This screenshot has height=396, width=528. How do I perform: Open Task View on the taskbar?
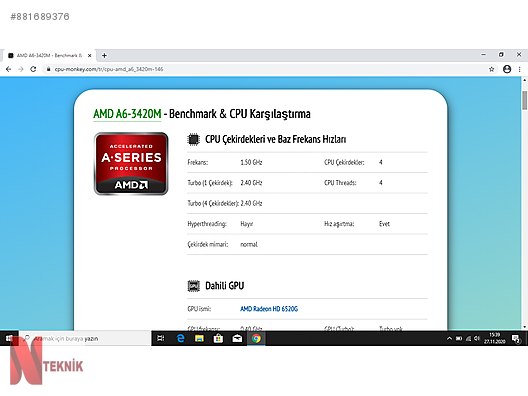161,338
